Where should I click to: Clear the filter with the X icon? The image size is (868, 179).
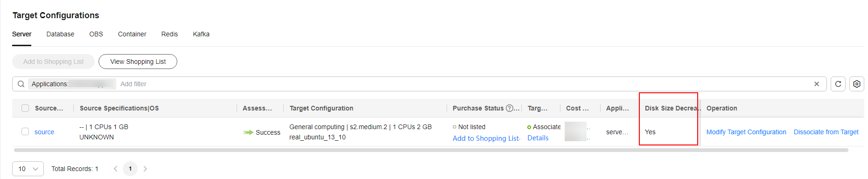coord(817,84)
